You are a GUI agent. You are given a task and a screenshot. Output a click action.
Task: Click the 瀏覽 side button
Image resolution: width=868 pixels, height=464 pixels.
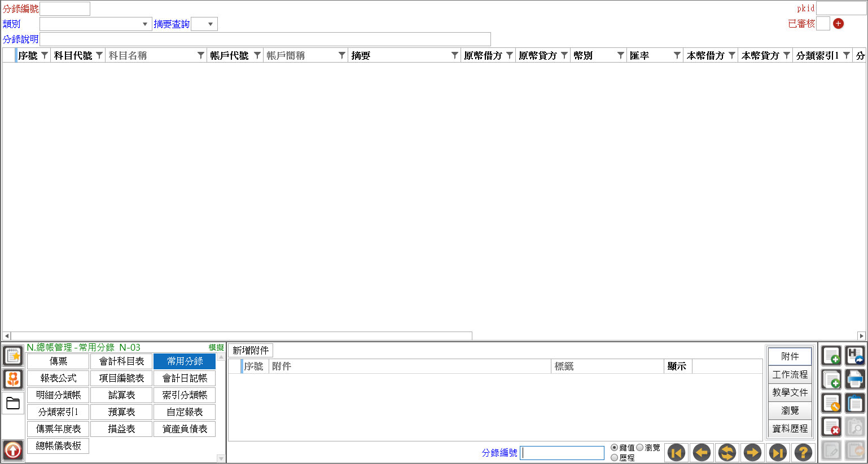click(x=790, y=410)
